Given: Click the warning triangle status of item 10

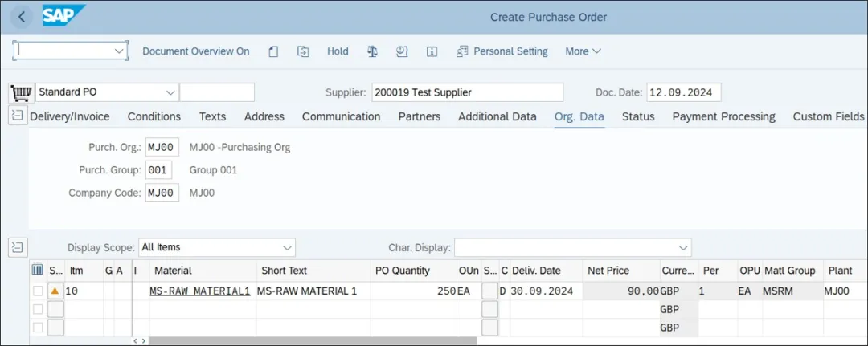Looking at the screenshot, I should (55, 291).
